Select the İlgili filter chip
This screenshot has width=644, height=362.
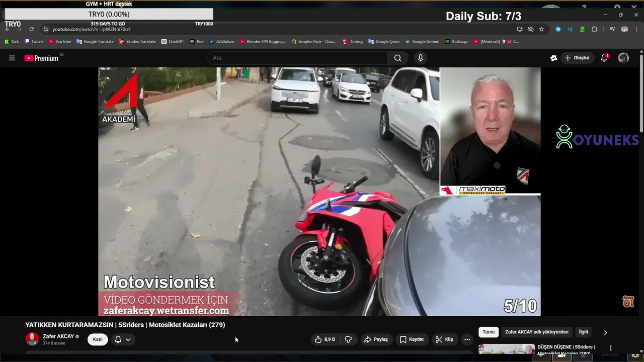click(x=583, y=332)
